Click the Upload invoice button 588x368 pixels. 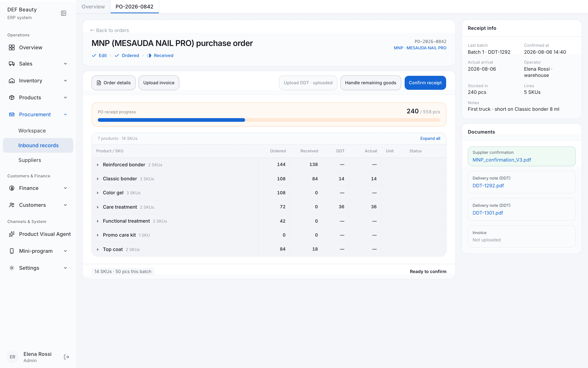coord(159,83)
